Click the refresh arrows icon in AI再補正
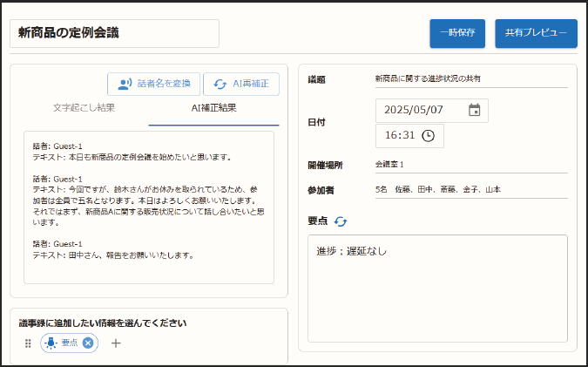 click(x=220, y=84)
